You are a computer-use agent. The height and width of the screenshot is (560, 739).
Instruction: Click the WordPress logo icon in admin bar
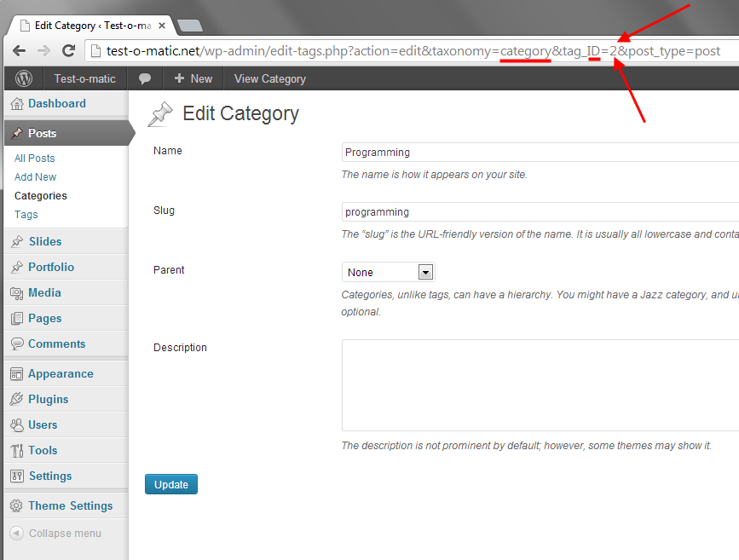24,78
